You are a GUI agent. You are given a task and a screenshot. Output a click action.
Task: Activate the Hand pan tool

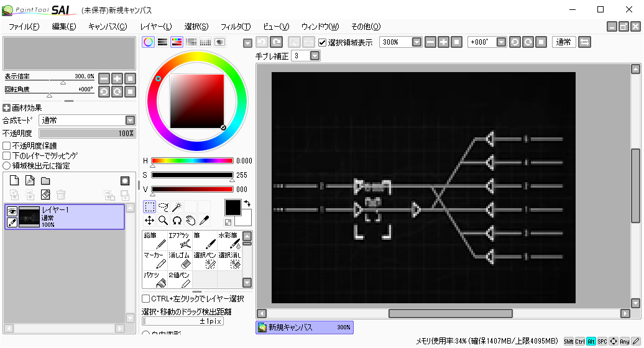(x=190, y=220)
